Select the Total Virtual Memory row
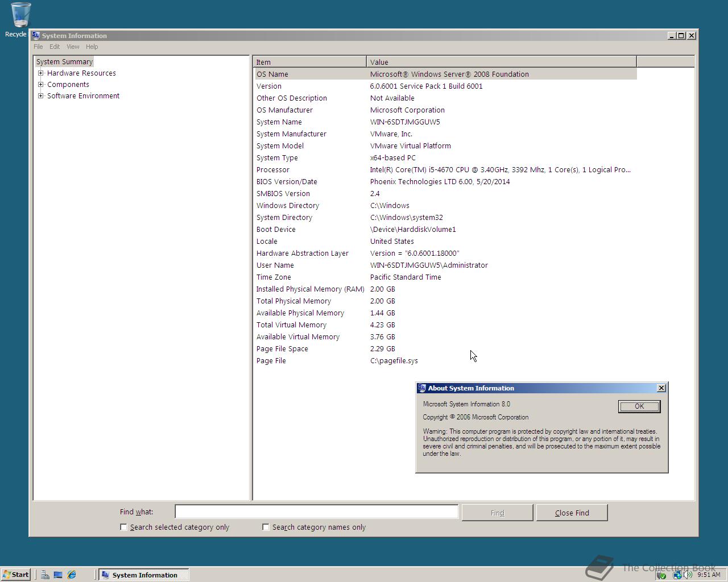Image resolution: width=728 pixels, height=582 pixels. coord(445,325)
